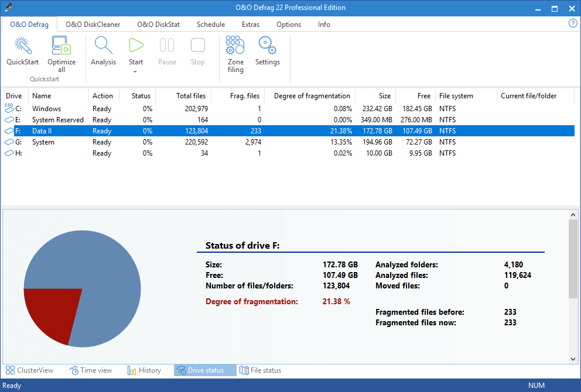
Task: Sort by Free column header
Action: pos(416,96)
